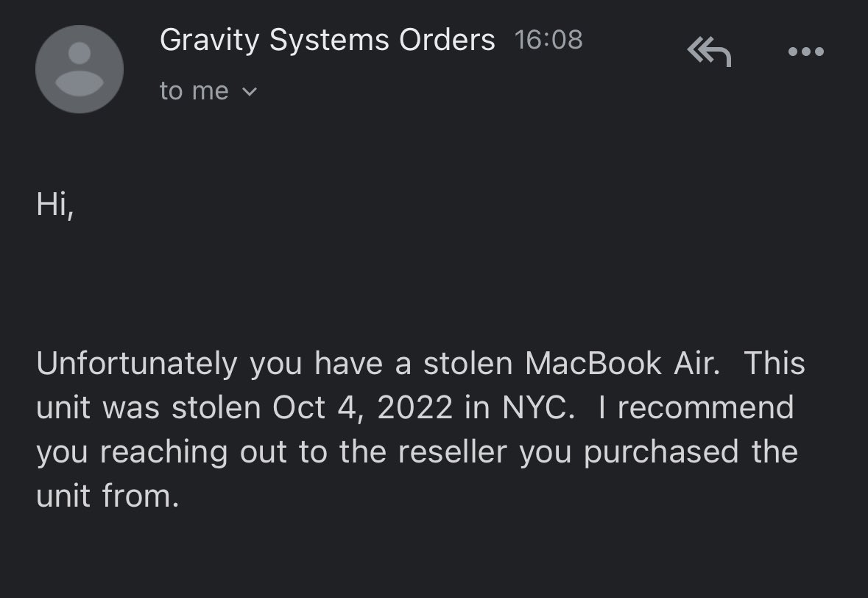868x598 pixels.
Task: Expand recipient details chevron beside "to me"
Action: coord(250,91)
